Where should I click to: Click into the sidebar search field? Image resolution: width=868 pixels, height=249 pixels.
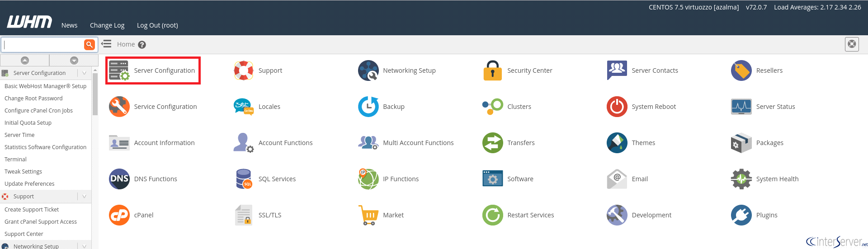(43, 44)
